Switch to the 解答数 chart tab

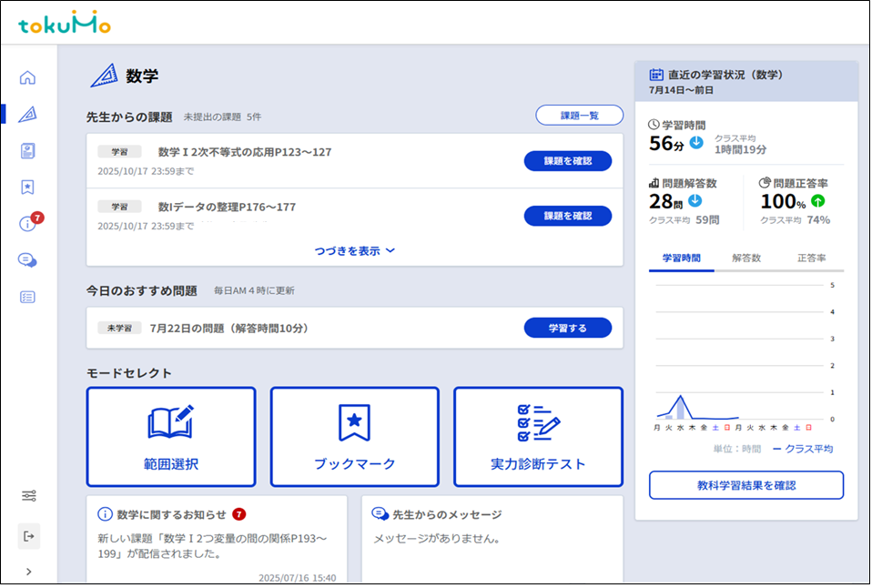pyautogui.click(x=746, y=259)
